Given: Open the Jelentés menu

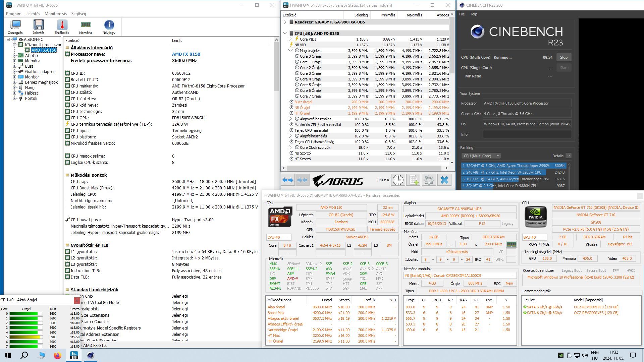Looking at the screenshot, I should (33, 14).
